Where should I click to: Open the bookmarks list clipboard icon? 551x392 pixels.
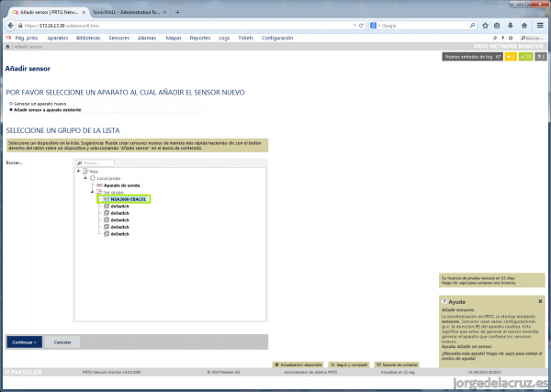click(x=497, y=26)
